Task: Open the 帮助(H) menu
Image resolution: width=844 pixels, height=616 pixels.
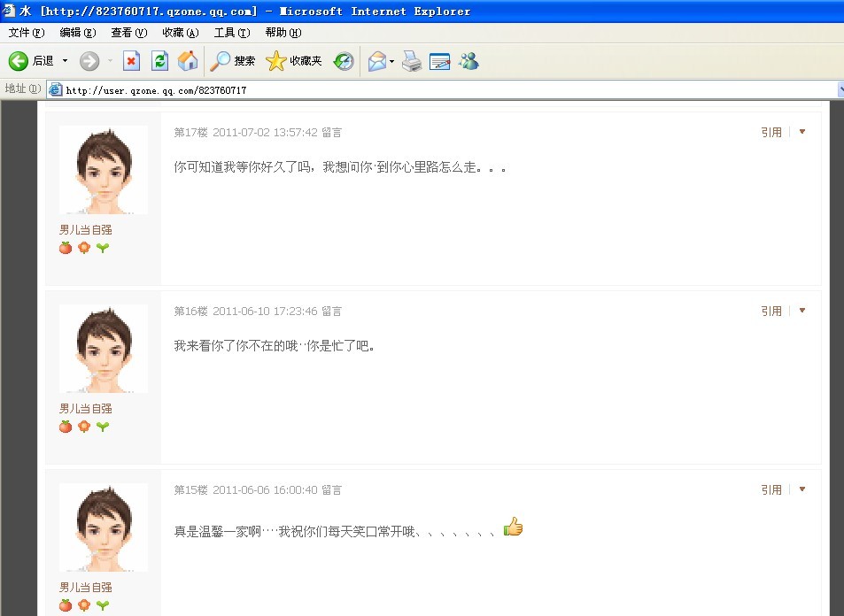Action: click(x=283, y=33)
